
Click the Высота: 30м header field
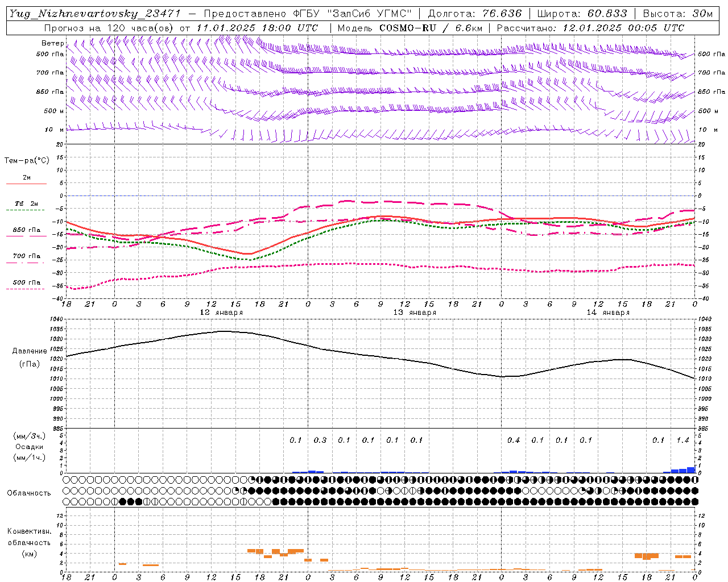(677, 14)
